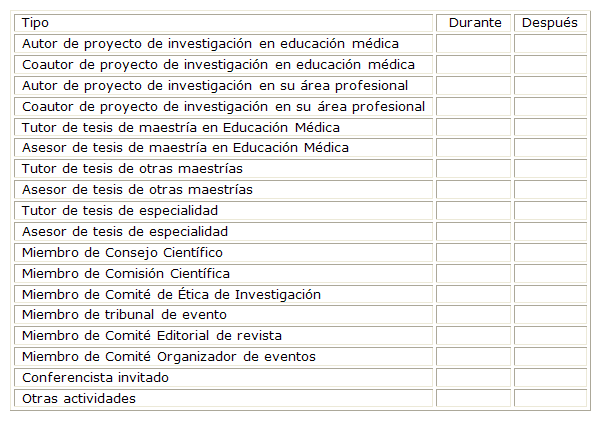Viewport: 604px width, 421px height.
Task: Click Después field for Asesor de tesis de otras maestrías
Action: pyautogui.click(x=550, y=189)
